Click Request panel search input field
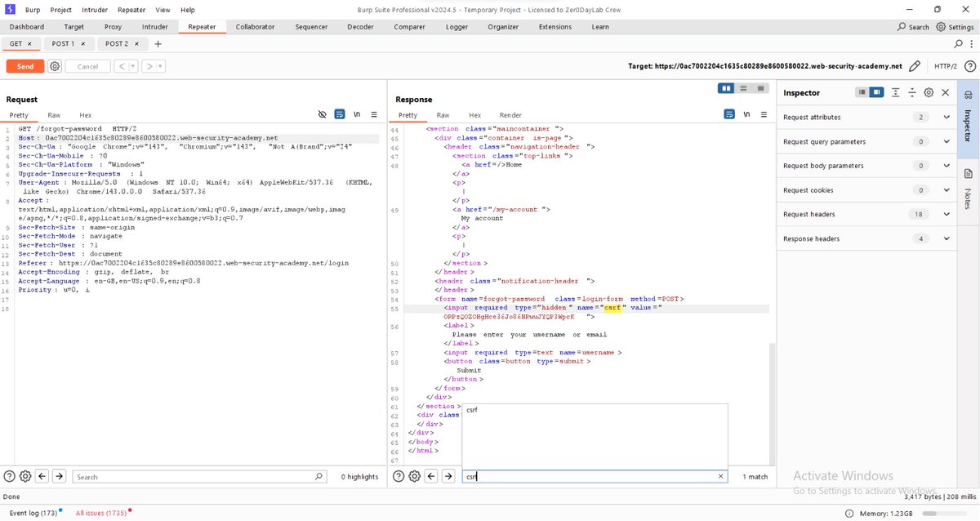This screenshot has width=980, height=521. tap(199, 476)
